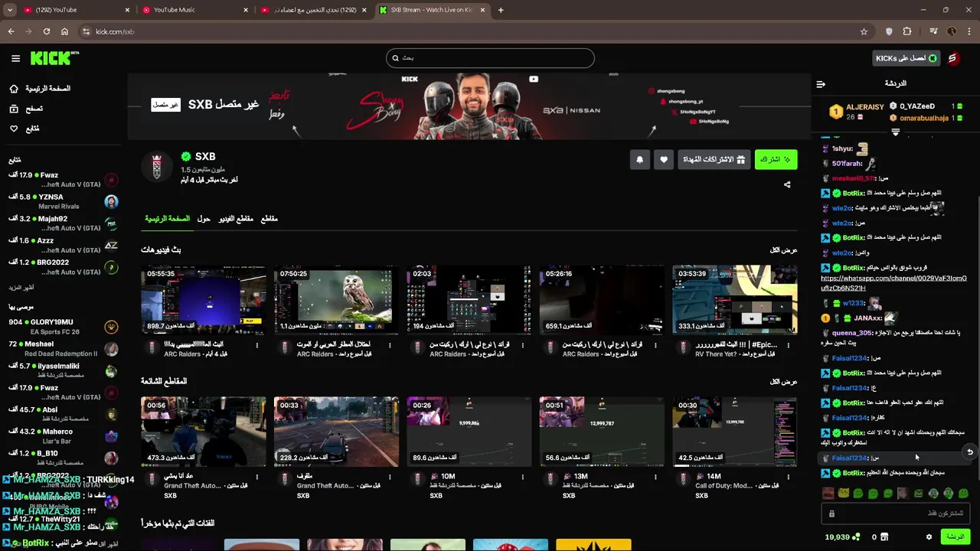
Task: Open the user avatar menu top right
Action: pos(953,58)
